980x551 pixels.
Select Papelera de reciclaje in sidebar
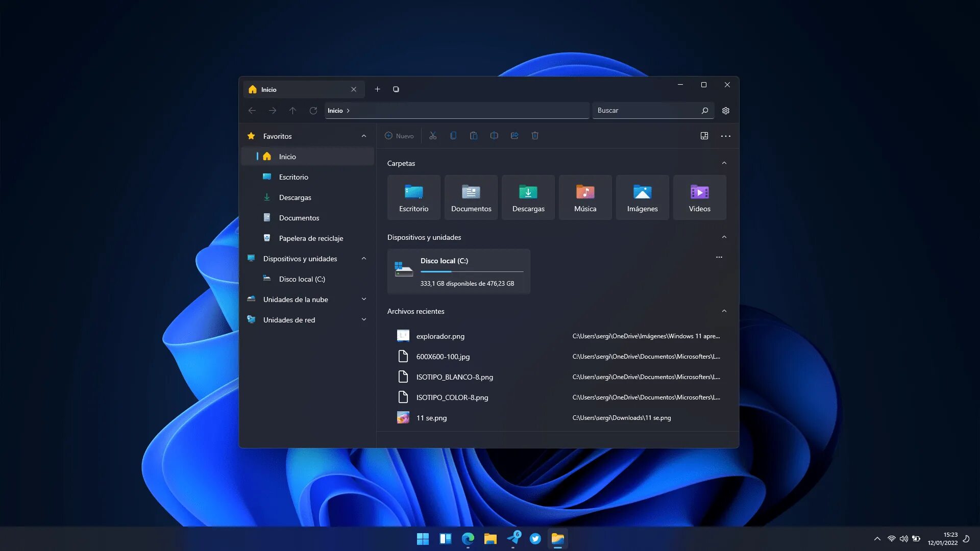tap(310, 238)
